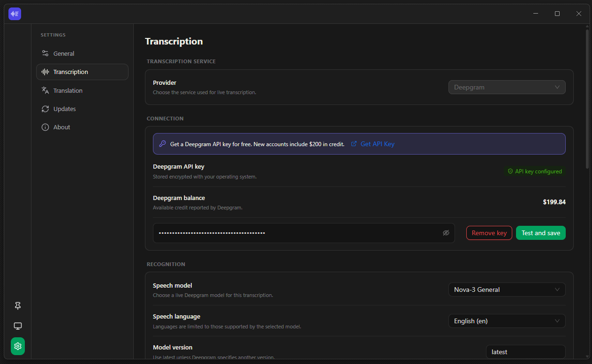
Task: Click the green settings gear icon
Action: (18, 346)
